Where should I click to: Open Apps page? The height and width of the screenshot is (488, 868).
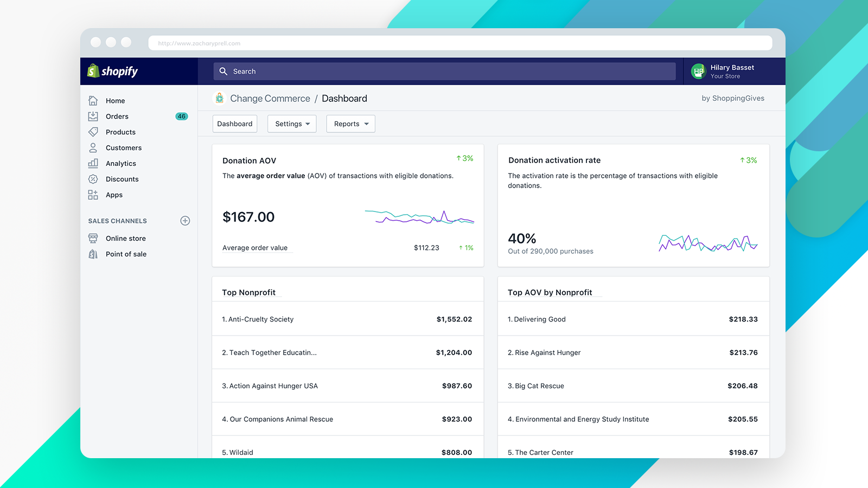(x=114, y=195)
